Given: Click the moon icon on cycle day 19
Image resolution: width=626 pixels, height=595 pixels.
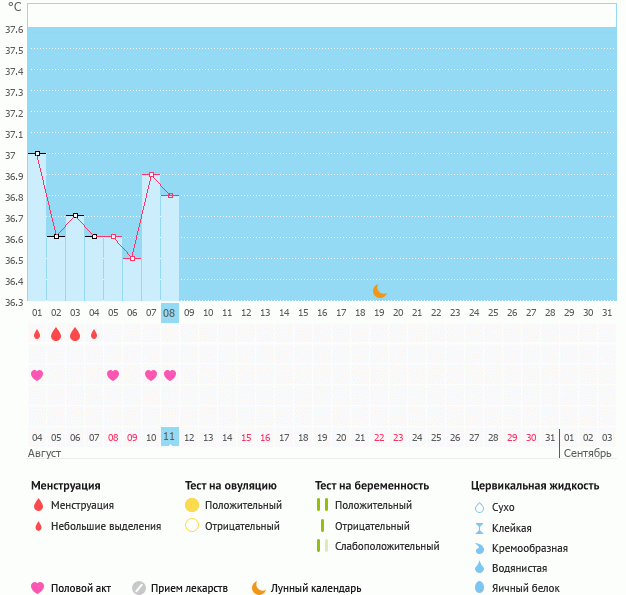Looking at the screenshot, I should tap(379, 291).
